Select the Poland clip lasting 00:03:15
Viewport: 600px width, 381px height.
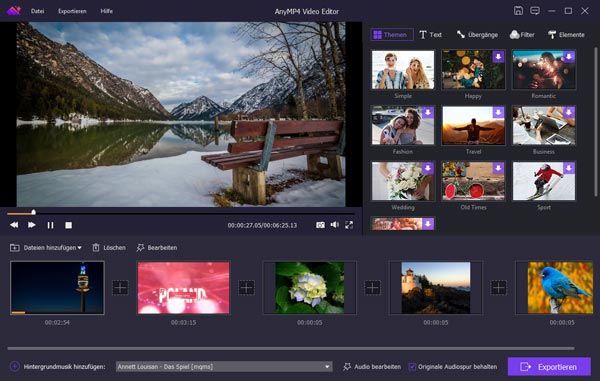coord(184,288)
